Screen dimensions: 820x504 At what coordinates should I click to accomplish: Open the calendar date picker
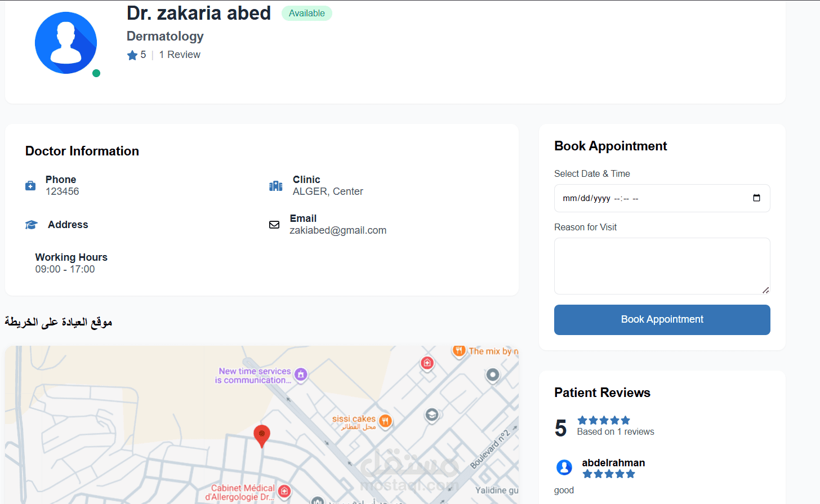coord(756,198)
